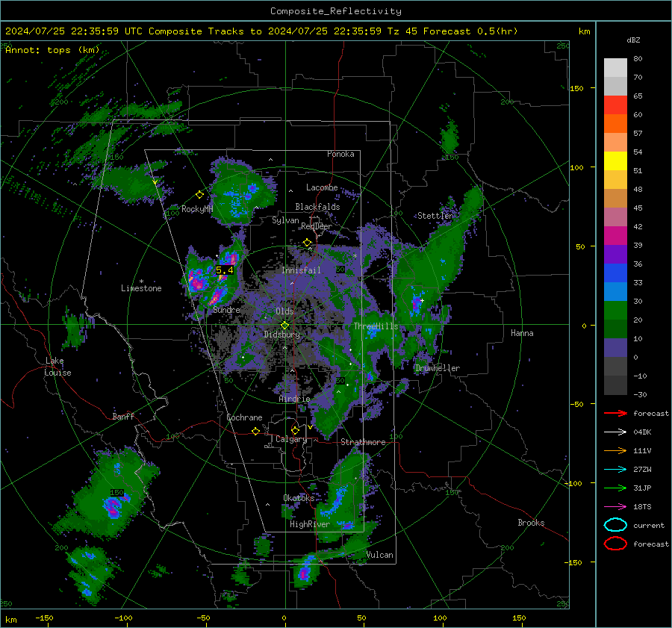Click the Calgary city label

click(x=291, y=439)
